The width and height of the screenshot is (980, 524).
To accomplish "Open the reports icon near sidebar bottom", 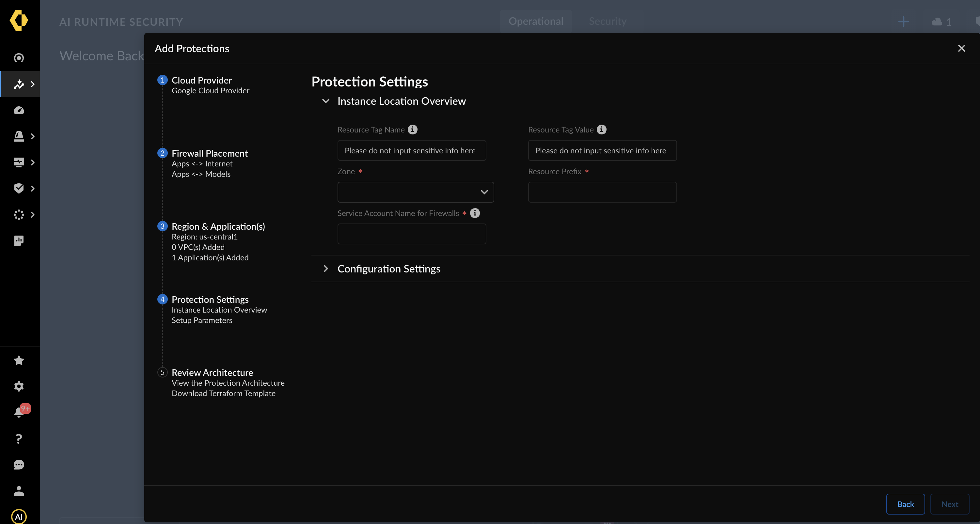I will [x=19, y=240].
